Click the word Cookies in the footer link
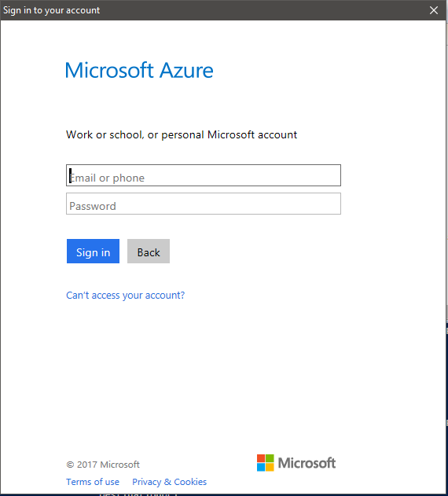448x496 pixels. 190,482
